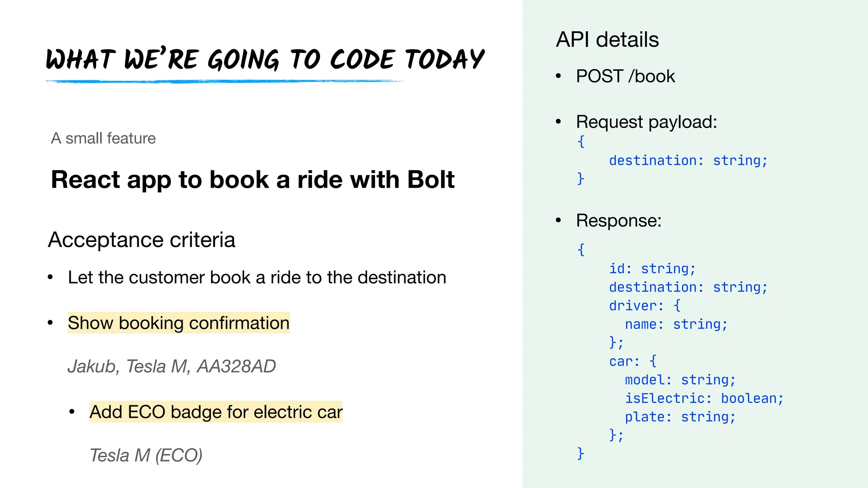The width and height of the screenshot is (868, 488).
Task: Click the 'Request payload:' label
Action: (646, 122)
